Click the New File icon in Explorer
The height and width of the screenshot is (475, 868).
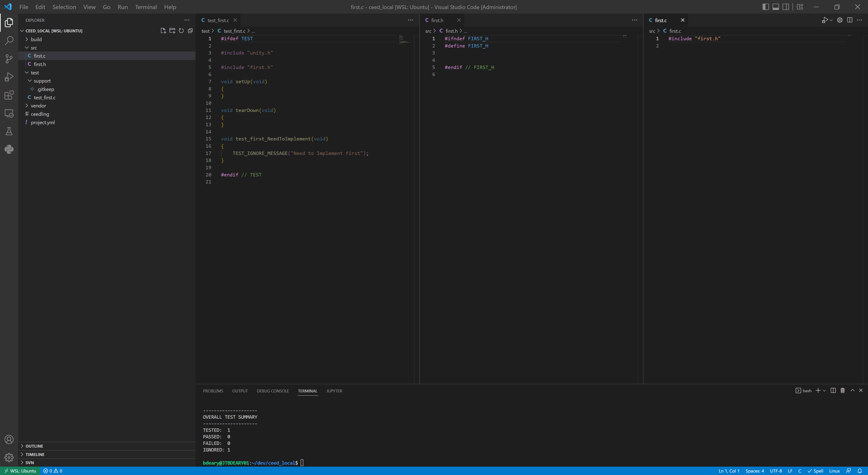point(163,31)
